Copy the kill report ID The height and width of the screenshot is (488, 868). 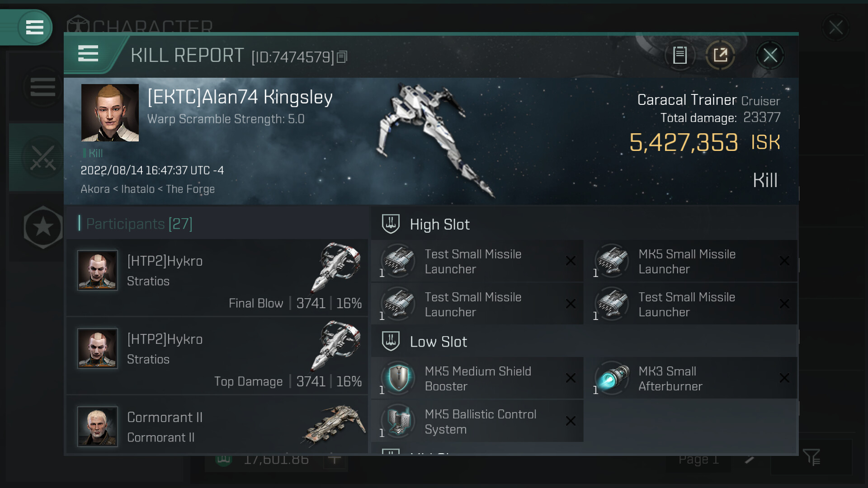(342, 57)
